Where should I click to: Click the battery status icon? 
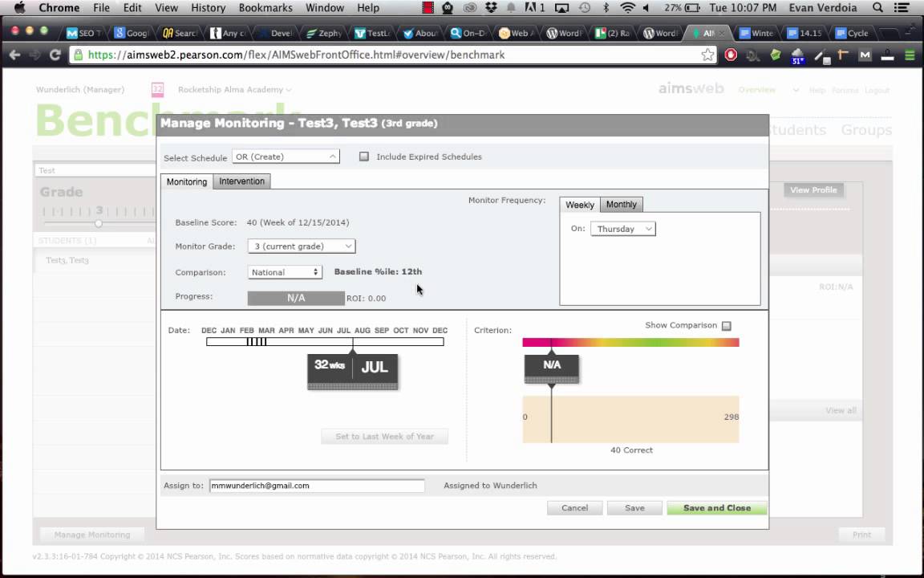[x=693, y=8]
